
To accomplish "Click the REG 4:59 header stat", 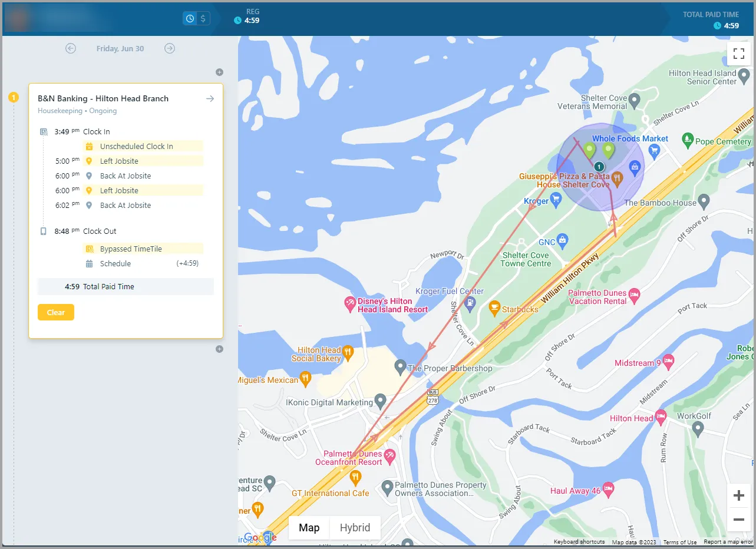I will coord(247,16).
